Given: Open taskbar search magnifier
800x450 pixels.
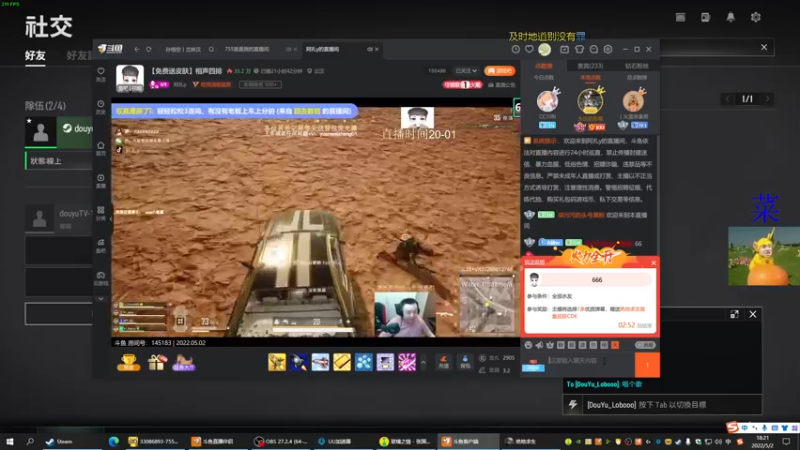Looking at the screenshot, I should coord(30,441).
